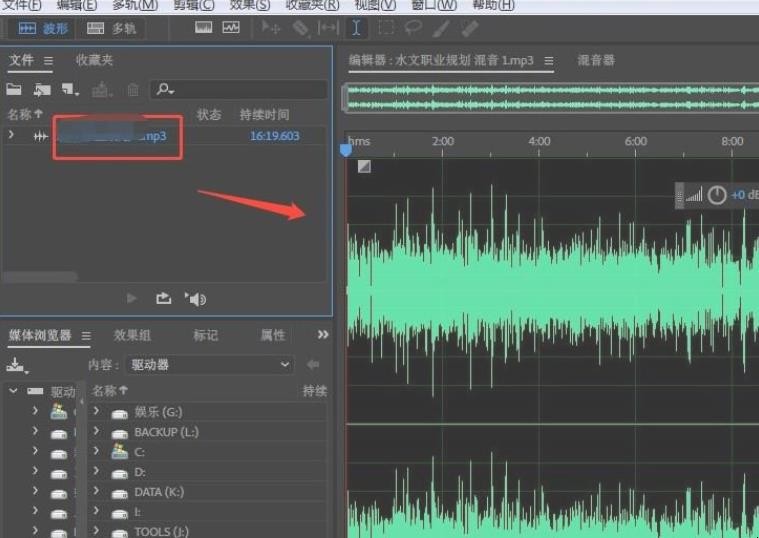Switch to Waveform view button

coord(42,29)
